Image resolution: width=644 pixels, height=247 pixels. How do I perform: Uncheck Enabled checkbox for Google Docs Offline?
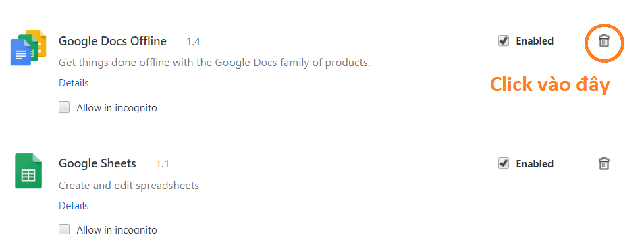point(504,40)
